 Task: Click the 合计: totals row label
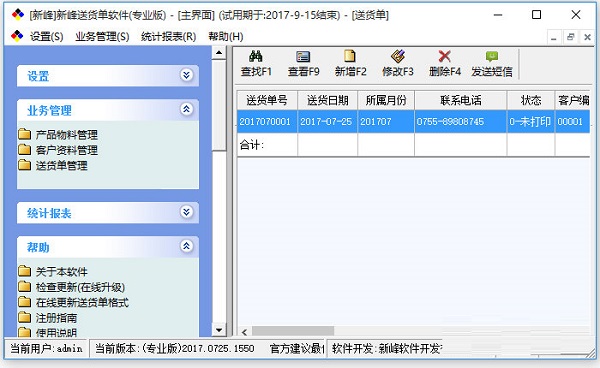click(x=252, y=145)
